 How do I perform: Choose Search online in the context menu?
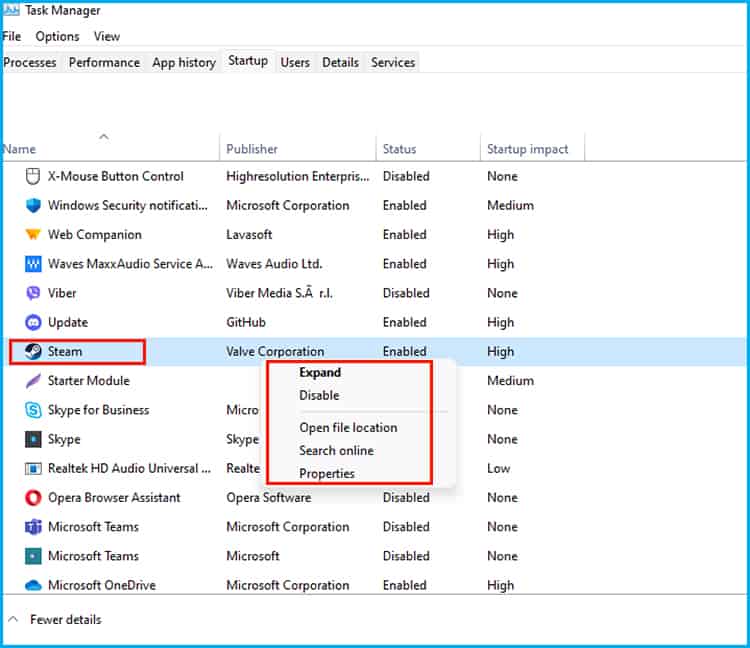336,450
